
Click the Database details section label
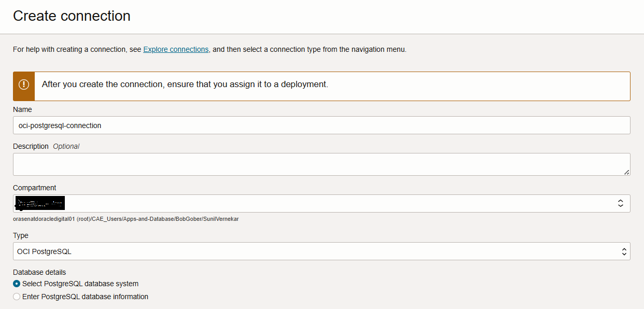click(x=39, y=272)
